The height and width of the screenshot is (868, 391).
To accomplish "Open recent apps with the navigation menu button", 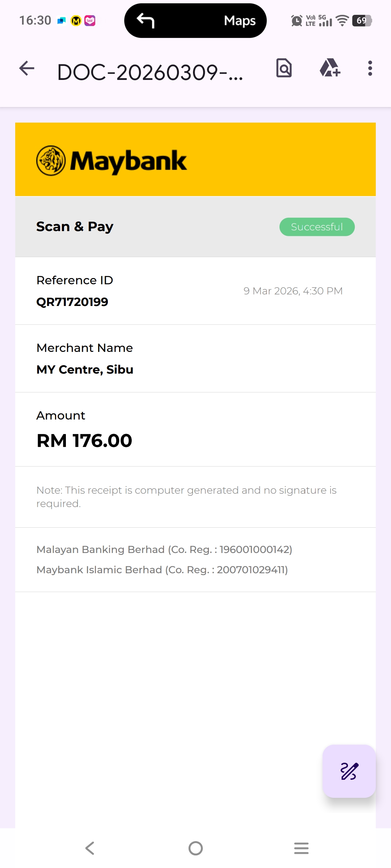I will (301, 848).
